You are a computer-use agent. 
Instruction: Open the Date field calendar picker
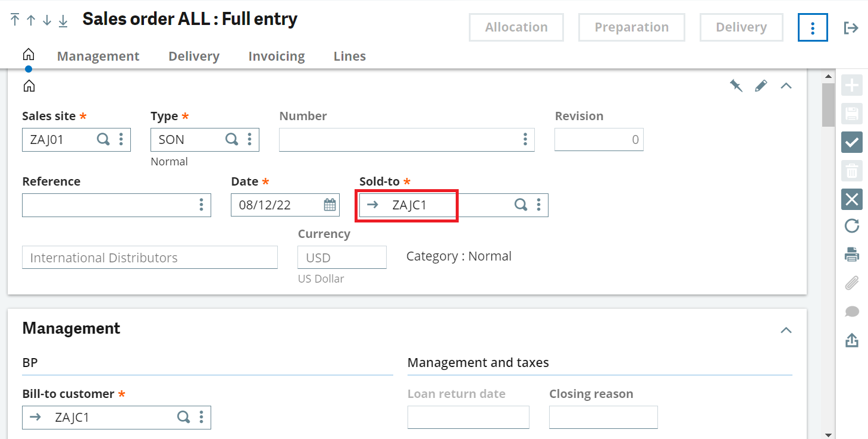click(330, 205)
